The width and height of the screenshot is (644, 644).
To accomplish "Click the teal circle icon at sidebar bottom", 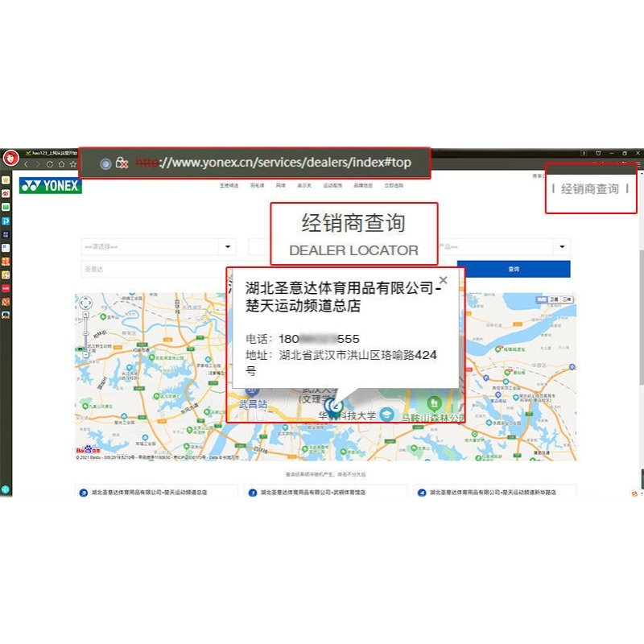I will [x=6, y=489].
